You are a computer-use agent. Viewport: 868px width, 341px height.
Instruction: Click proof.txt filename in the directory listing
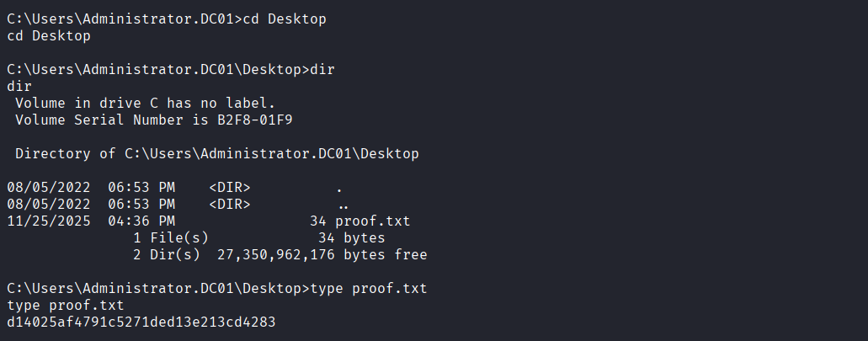tap(372, 221)
